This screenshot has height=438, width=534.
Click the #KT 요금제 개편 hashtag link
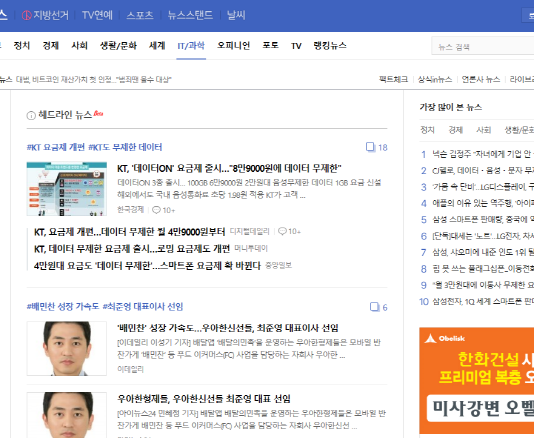(x=56, y=147)
